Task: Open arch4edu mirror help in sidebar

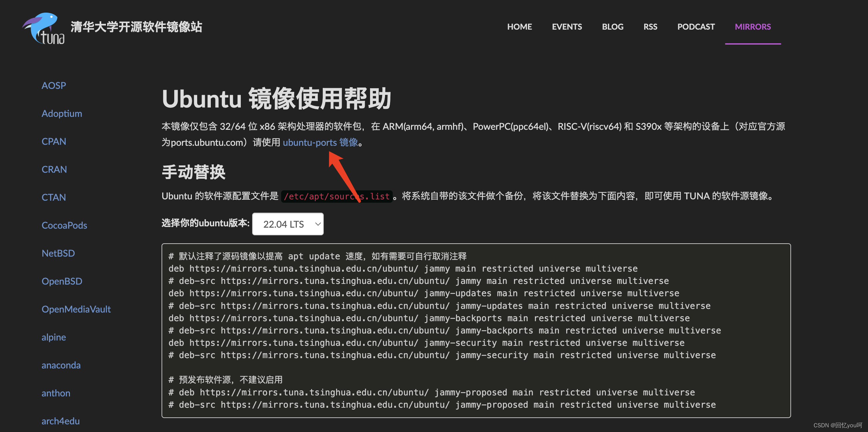Action: pyautogui.click(x=60, y=421)
